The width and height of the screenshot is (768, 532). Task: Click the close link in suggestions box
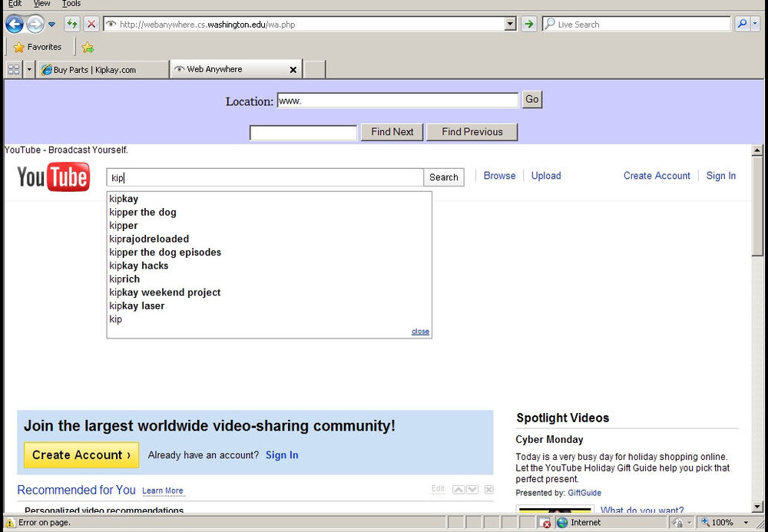[x=420, y=332]
